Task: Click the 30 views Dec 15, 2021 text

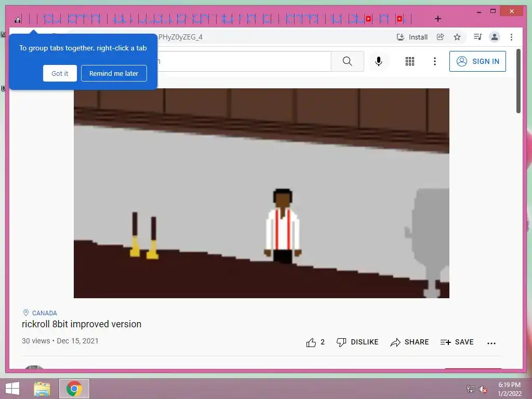Action: point(60,341)
